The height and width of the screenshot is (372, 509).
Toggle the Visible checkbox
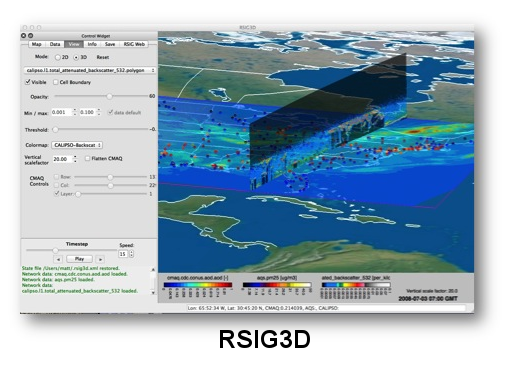click(x=28, y=82)
